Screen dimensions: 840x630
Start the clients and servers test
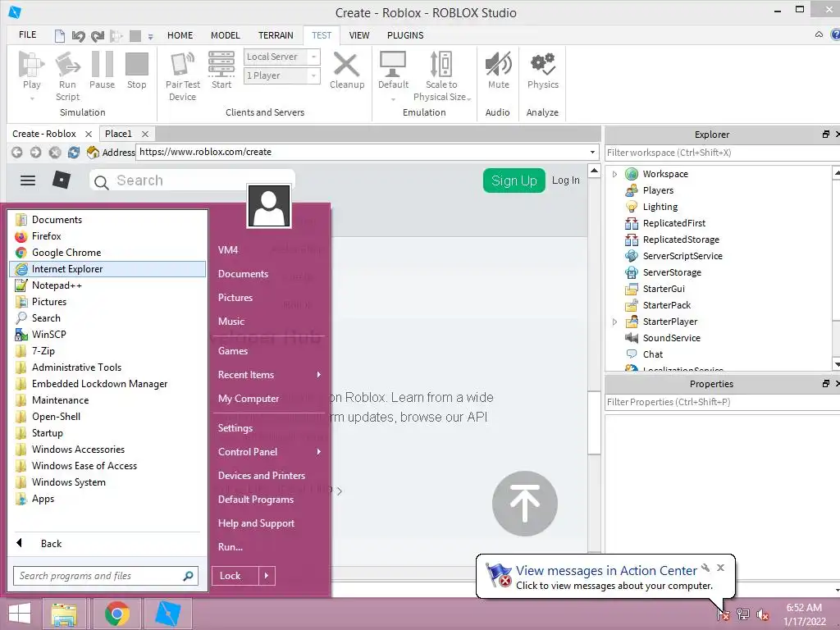[x=221, y=64]
